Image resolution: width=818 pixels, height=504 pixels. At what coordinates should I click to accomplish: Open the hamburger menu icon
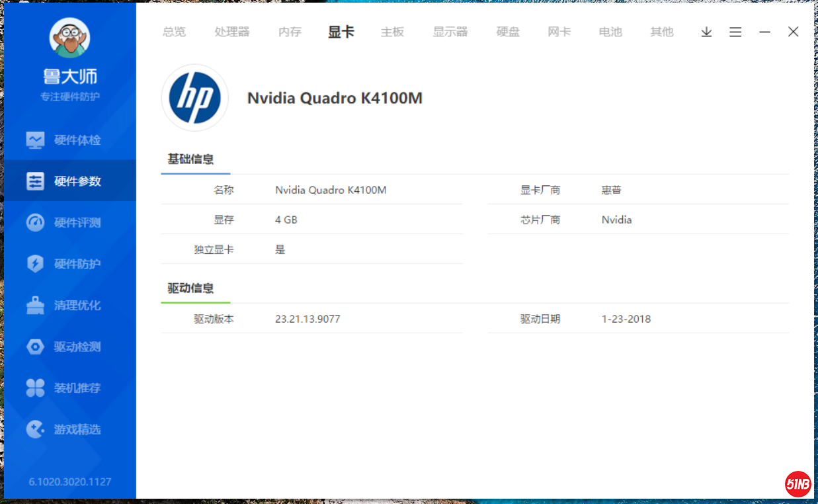pos(735,32)
